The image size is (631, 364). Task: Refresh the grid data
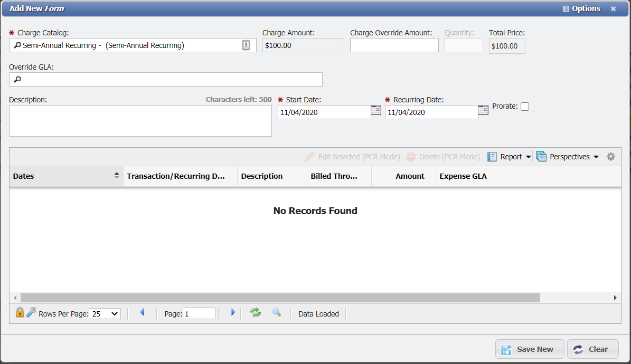[256, 312]
